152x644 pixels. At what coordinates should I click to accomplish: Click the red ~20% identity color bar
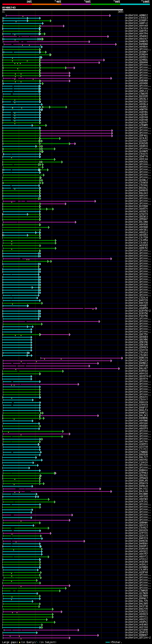click(x=17, y=4)
